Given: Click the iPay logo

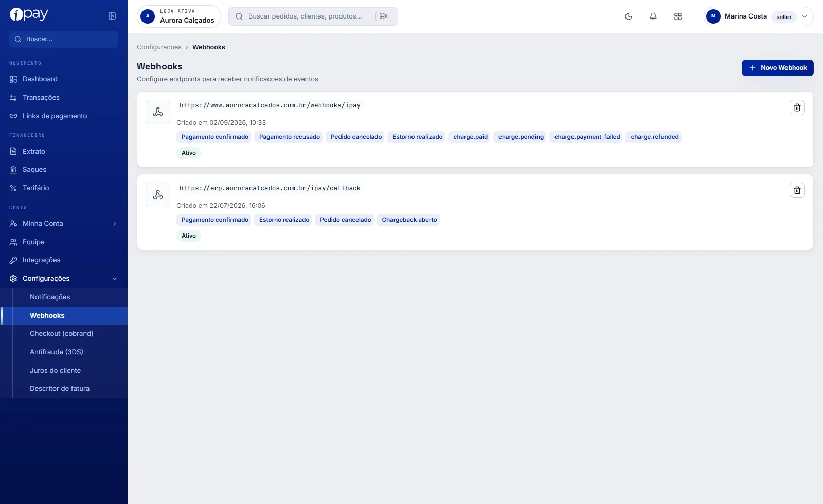Looking at the screenshot, I should coord(29,14).
